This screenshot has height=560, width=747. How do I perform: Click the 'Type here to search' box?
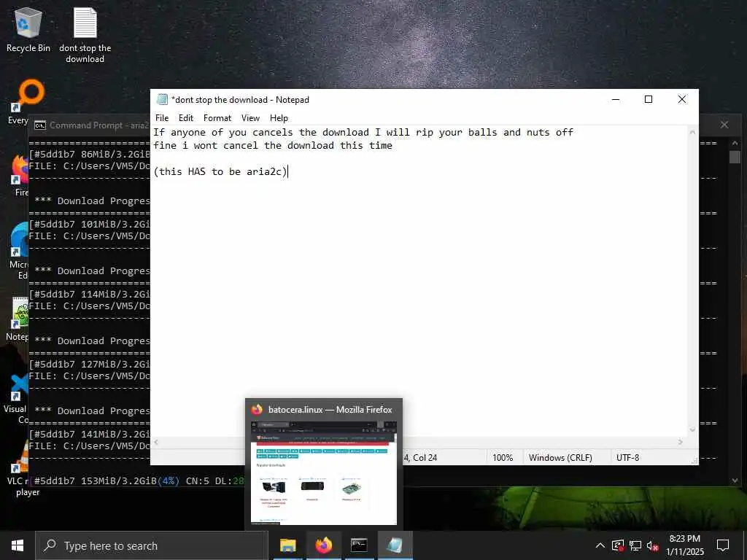pyautogui.click(x=152, y=545)
